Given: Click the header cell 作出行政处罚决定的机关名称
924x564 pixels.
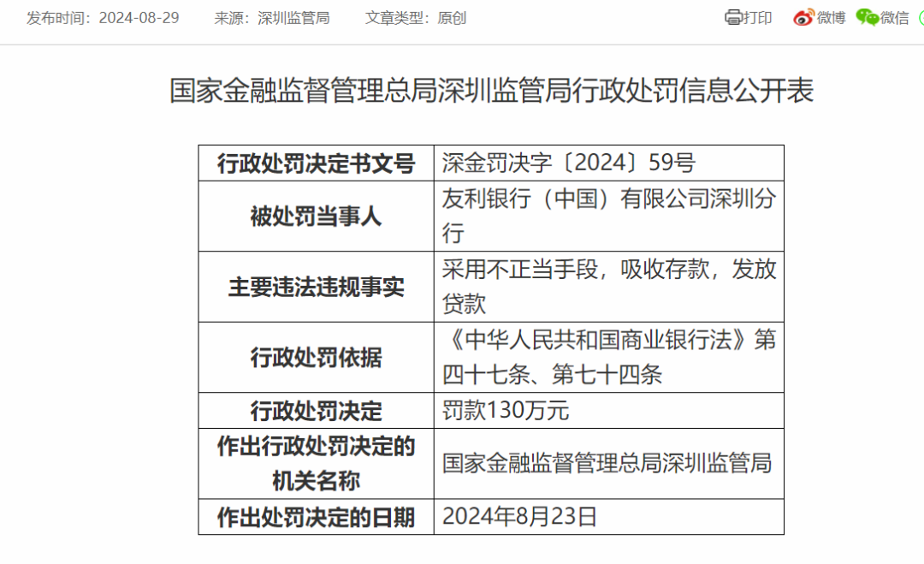Looking at the screenshot, I should tap(316, 464).
